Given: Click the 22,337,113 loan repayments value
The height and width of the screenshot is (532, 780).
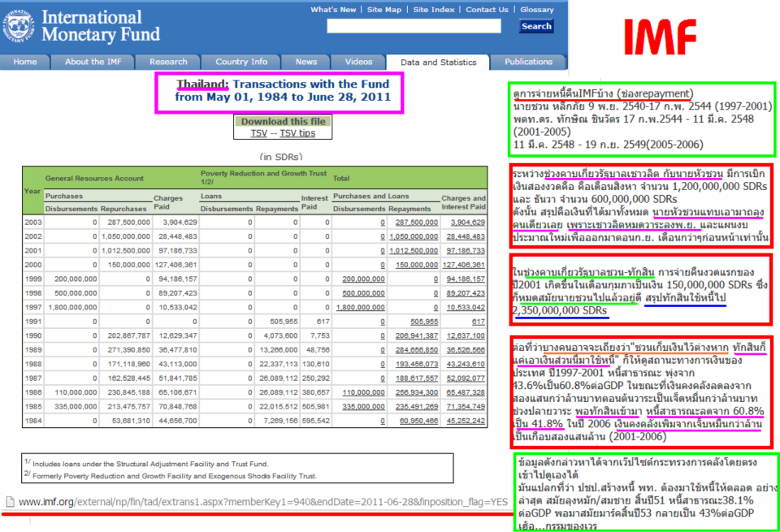Looking at the screenshot, I should click(x=279, y=365).
